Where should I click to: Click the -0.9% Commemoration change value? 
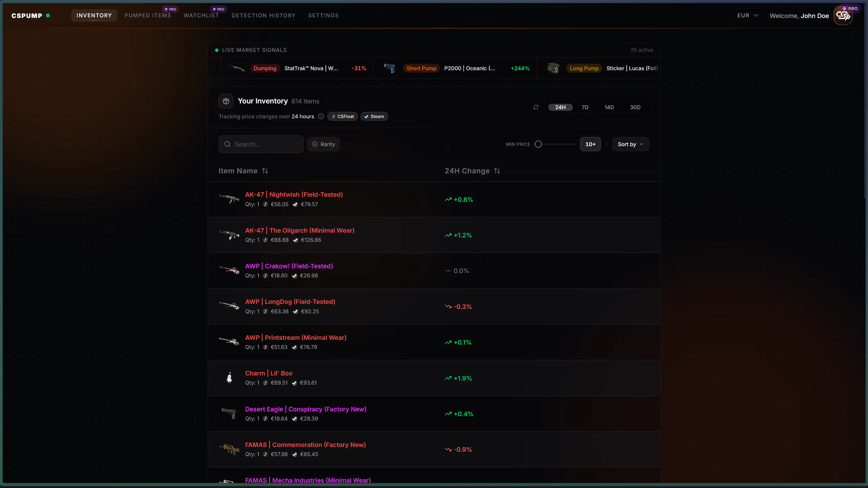[x=463, y=450]
